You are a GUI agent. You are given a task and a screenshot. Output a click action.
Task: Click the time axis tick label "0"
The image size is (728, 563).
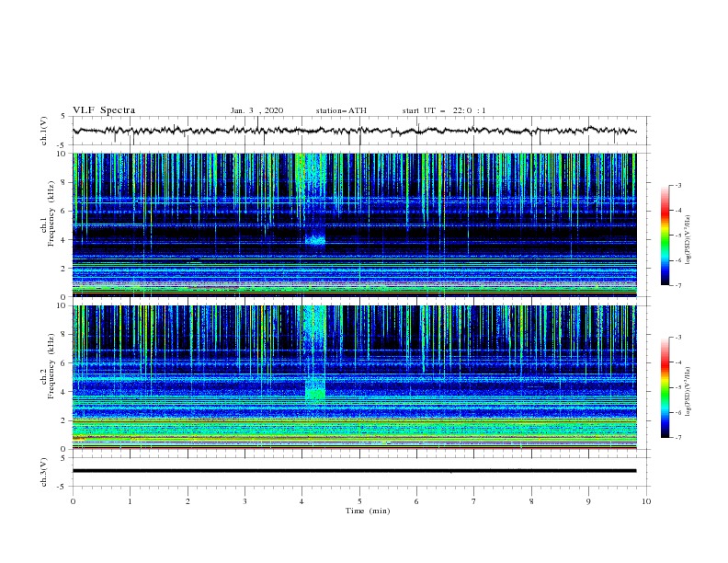[x=73, y=501]
